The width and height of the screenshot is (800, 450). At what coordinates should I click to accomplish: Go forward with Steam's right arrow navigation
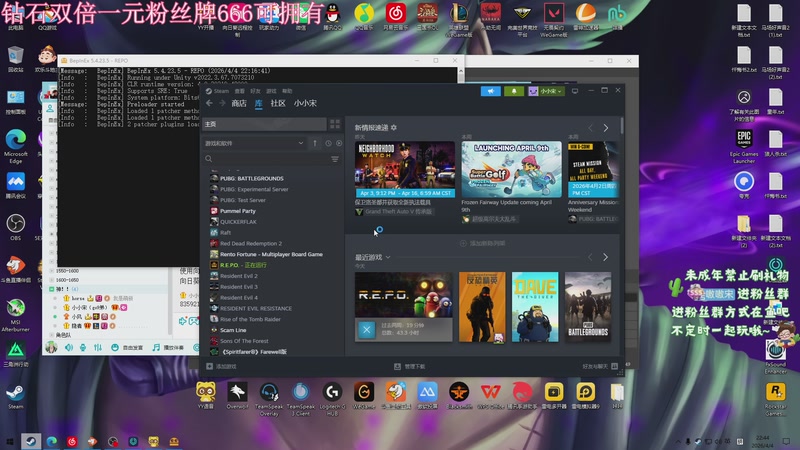pos(222,103)
